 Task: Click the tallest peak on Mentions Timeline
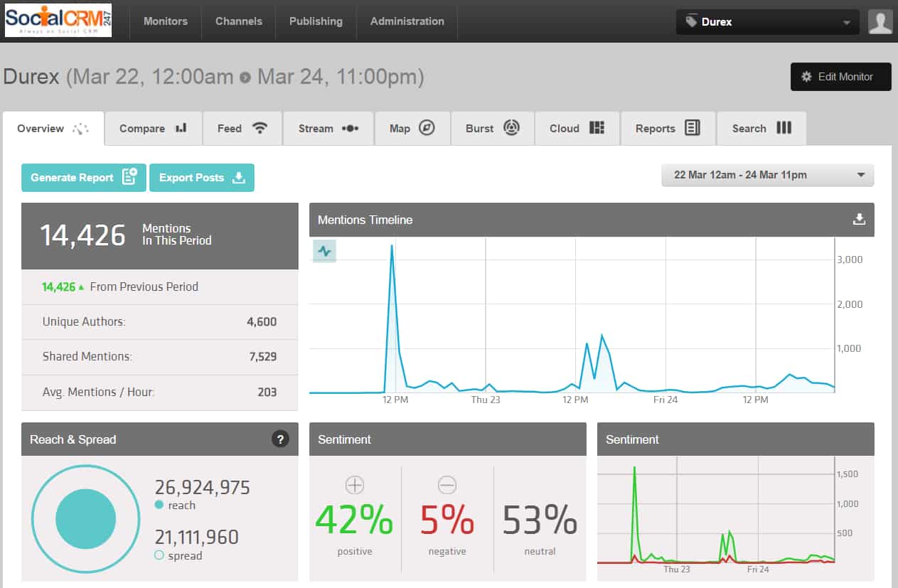click(392, 247)
